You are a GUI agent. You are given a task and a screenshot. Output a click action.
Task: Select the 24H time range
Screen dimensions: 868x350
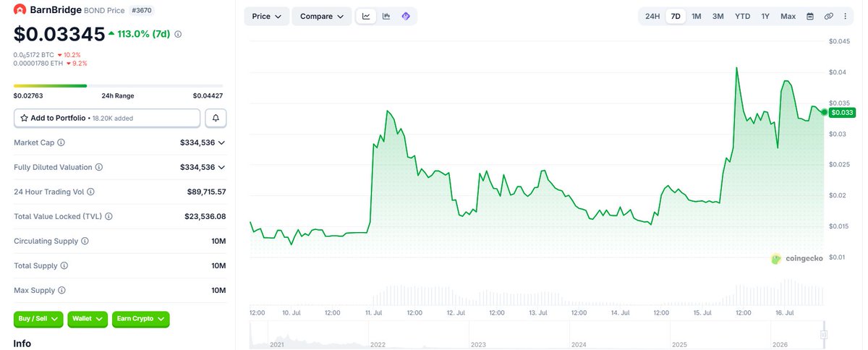coord(652,16)
